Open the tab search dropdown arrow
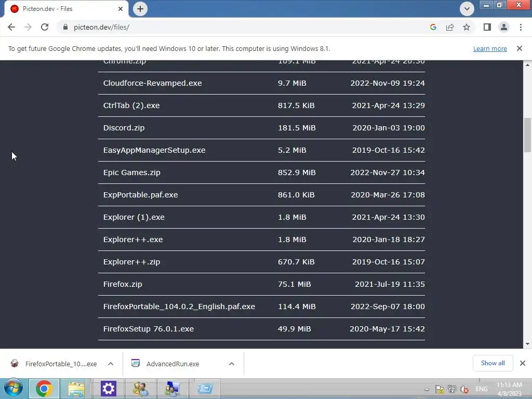Image resolution: width=532 pixels, height=399 pixels. click(x=467, y=9)
